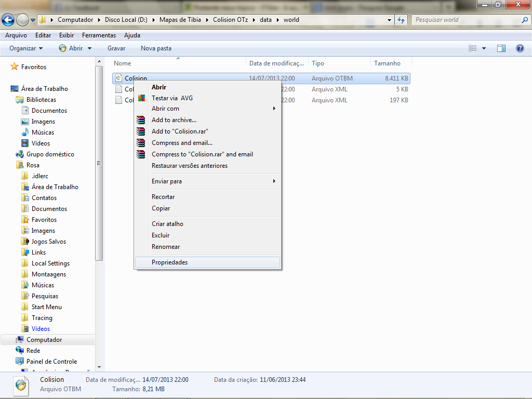Click the Pesquisas folder icon
Image resolution: width=532 pixels, height=399 pixels.
25,296
